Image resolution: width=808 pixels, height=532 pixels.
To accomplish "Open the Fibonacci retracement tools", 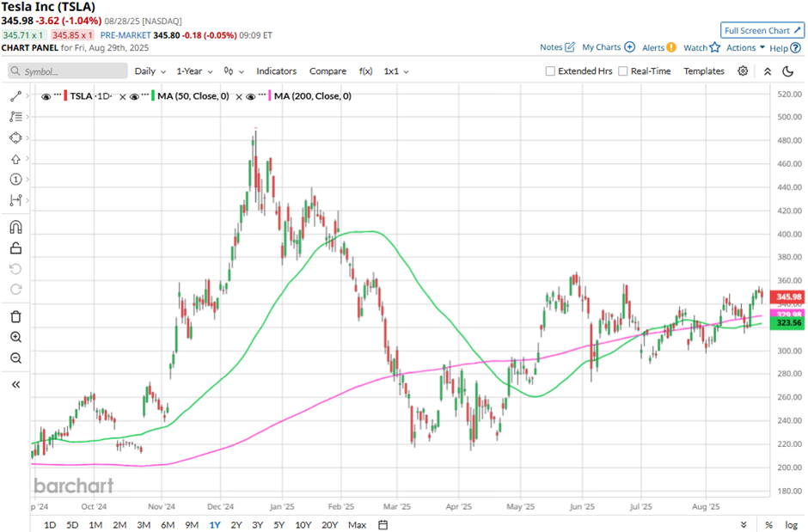I will 15,117.
